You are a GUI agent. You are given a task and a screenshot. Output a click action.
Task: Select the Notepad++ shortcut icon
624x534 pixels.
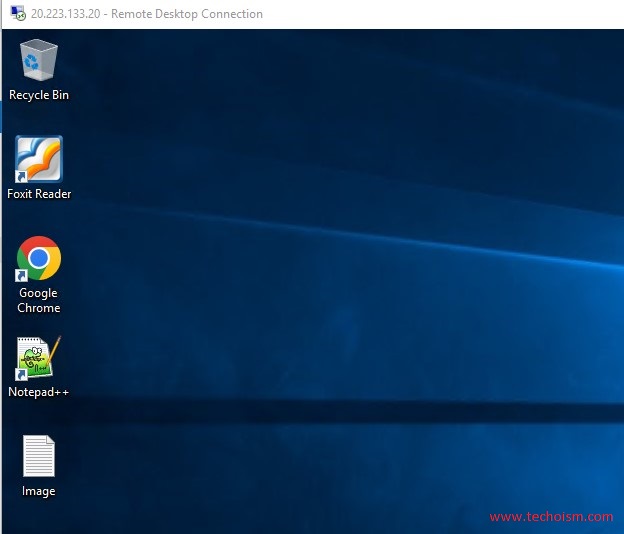point(39,357)
